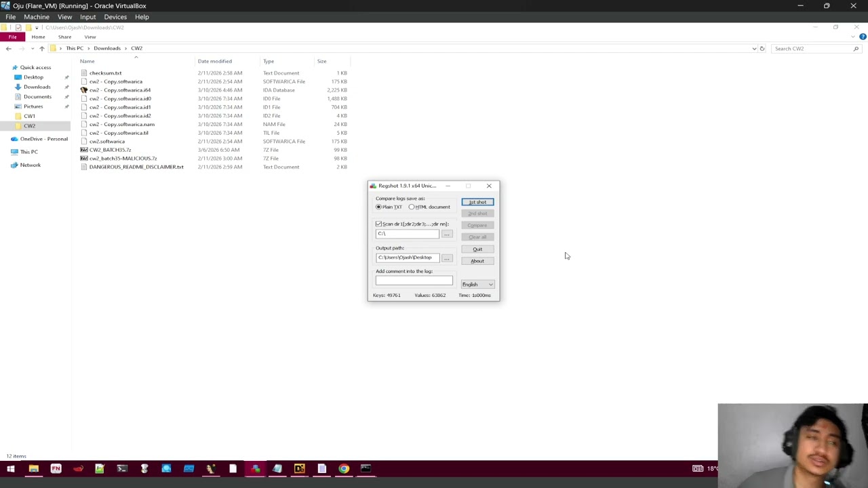Image resolution: width=868 pixels, height=488 pixels.
Task: Open Share ribbon tab in Explorer
Action: 64,37
